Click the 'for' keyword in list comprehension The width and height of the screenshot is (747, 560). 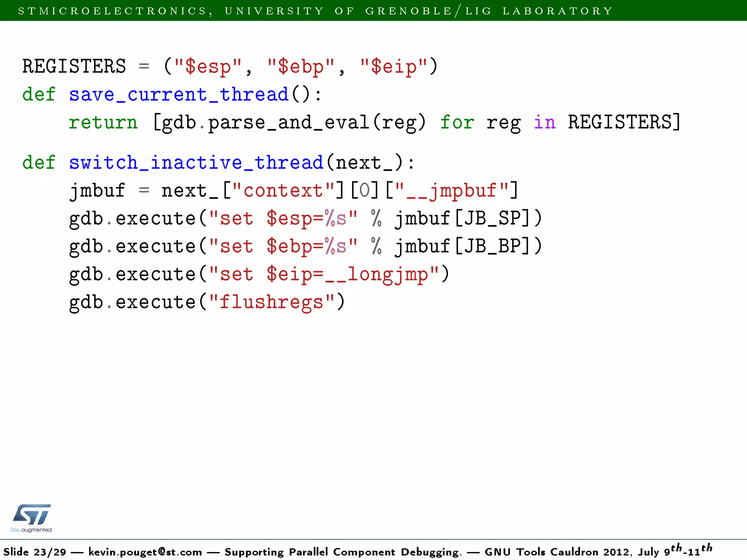coord(457,122)
